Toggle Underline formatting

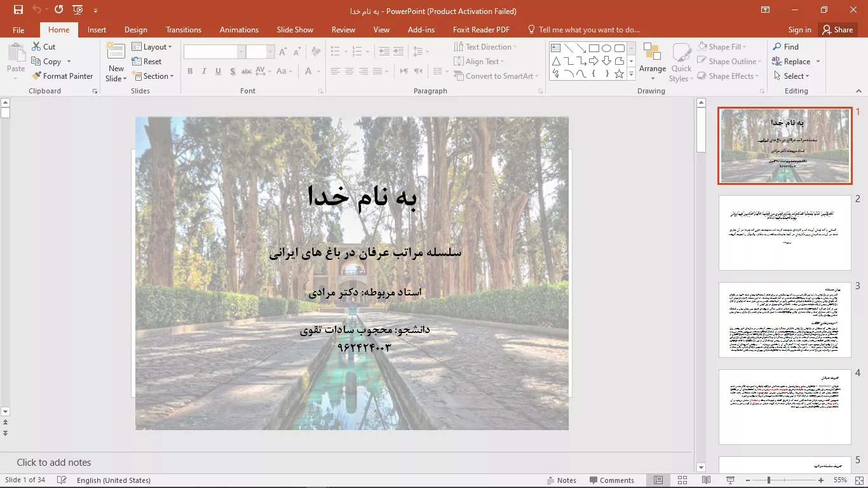(218, 72)
